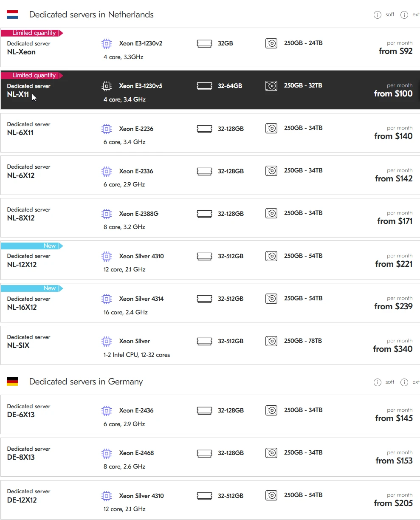Open the NL-8X12 server listing
This screenshot has height=520, width=420.
coord(21,218)
